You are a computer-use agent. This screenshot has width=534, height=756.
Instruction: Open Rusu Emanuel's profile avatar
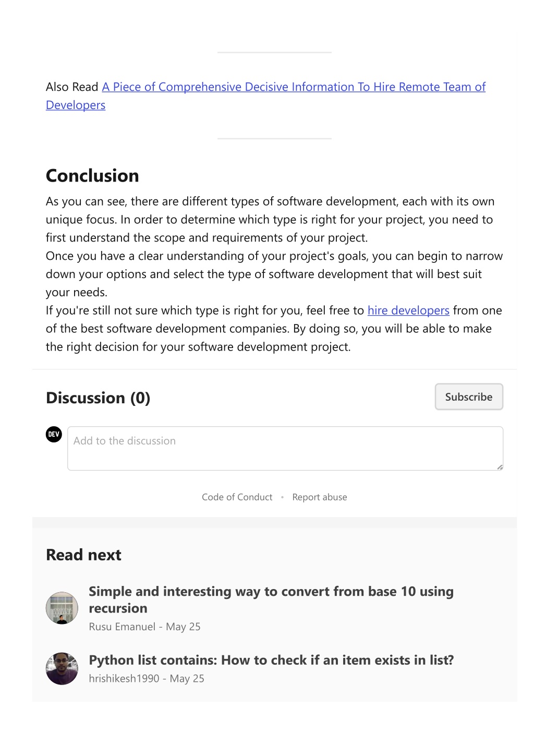(62, 608)
